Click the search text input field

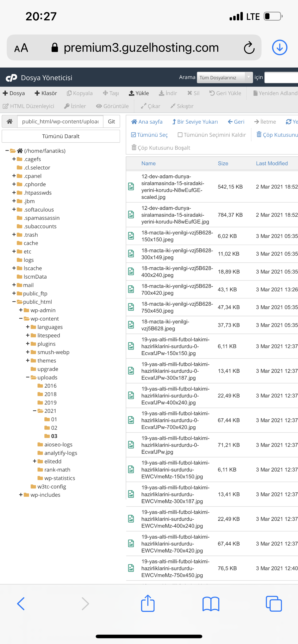pyautogui.click(x=281, y=77)
